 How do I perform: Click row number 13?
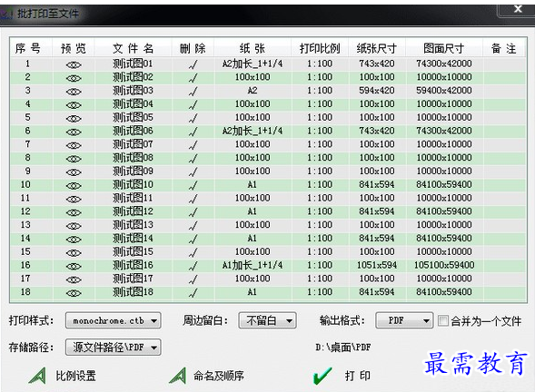[x=25, y=225]
